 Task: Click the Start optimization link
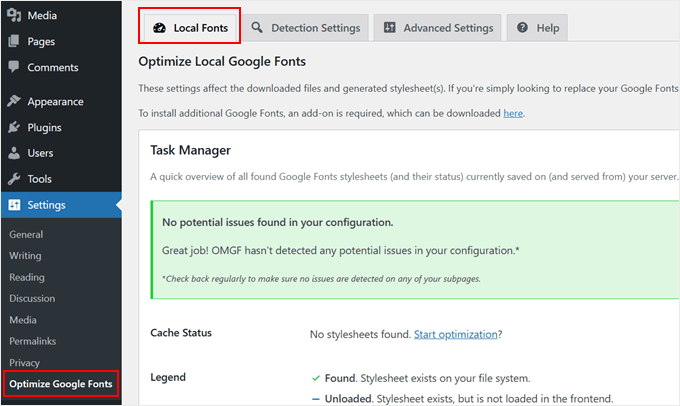[x=455, y=334]
